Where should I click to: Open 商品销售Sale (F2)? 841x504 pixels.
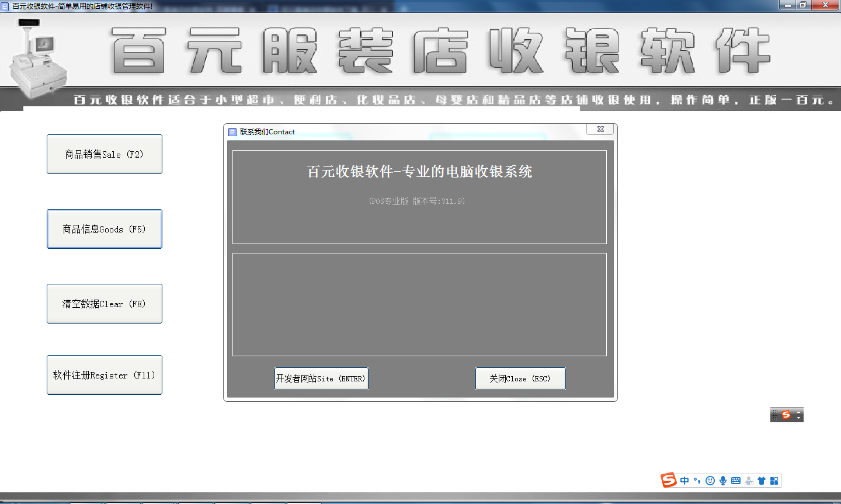105,154
